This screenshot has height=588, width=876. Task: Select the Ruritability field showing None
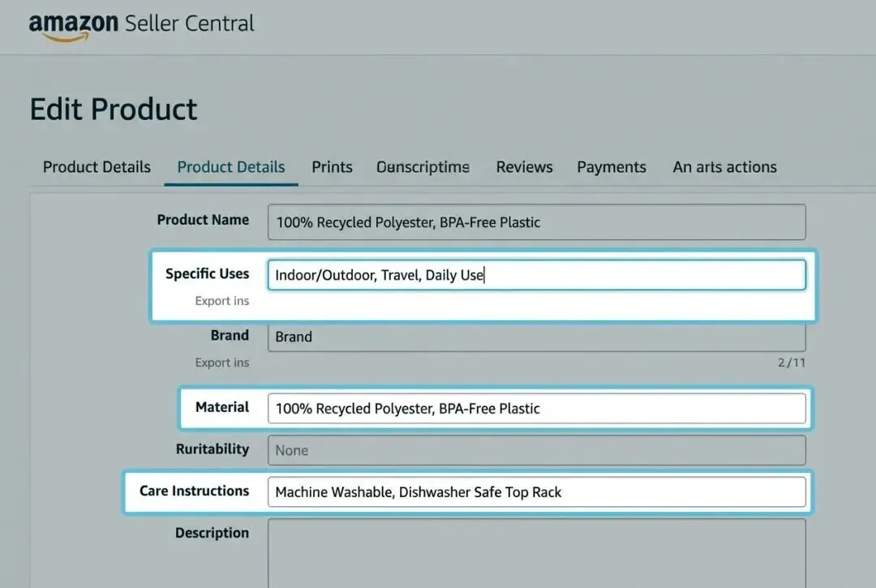536,450
